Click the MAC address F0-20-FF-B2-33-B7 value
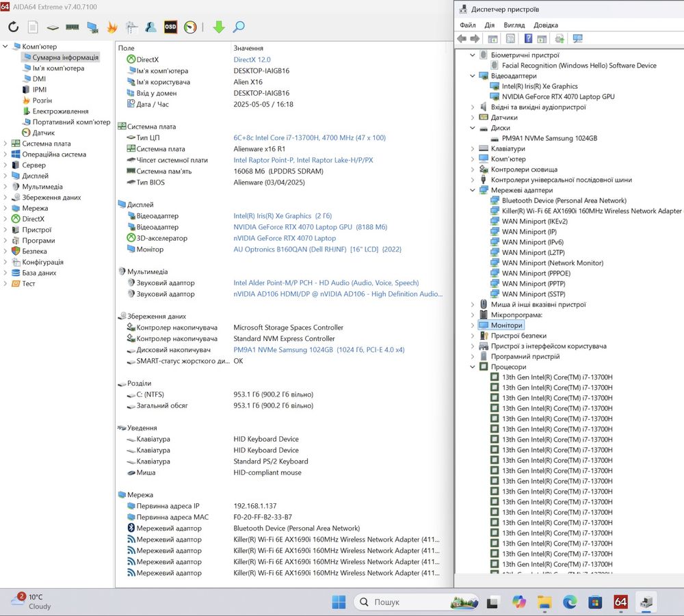 tap(263, 517)
